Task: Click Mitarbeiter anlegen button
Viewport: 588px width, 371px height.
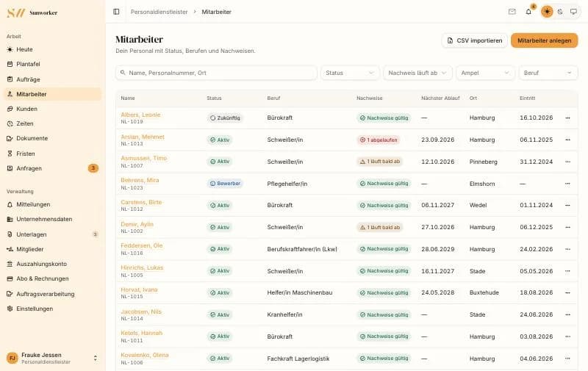Action: (x=545, y=40)
